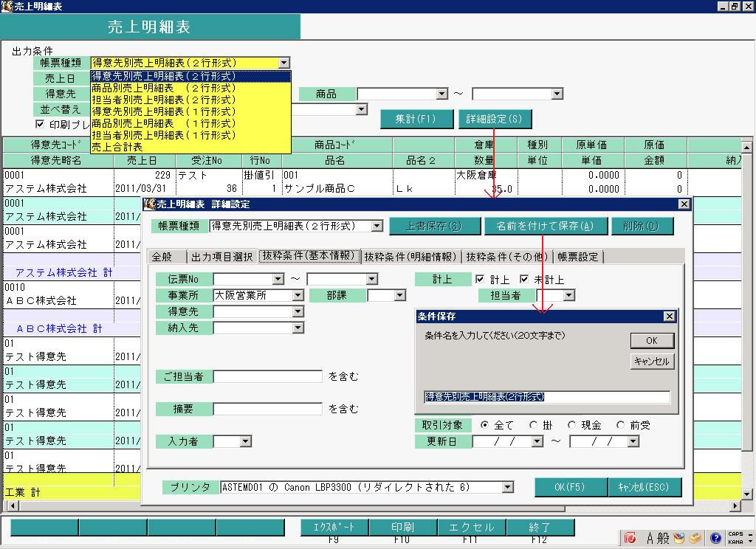The width and height of the screenshot is (756, 549).
Task: Click the ｴｸｽﾎﾟｰﾄ F9 button
Action: pos(334,528)
